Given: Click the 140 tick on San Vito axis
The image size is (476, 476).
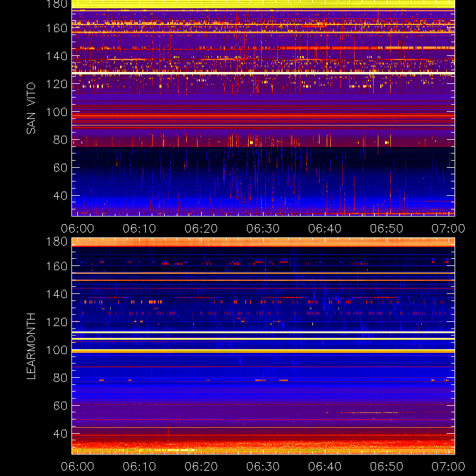Looking at the screenshot, I should [x=57, y=56].
